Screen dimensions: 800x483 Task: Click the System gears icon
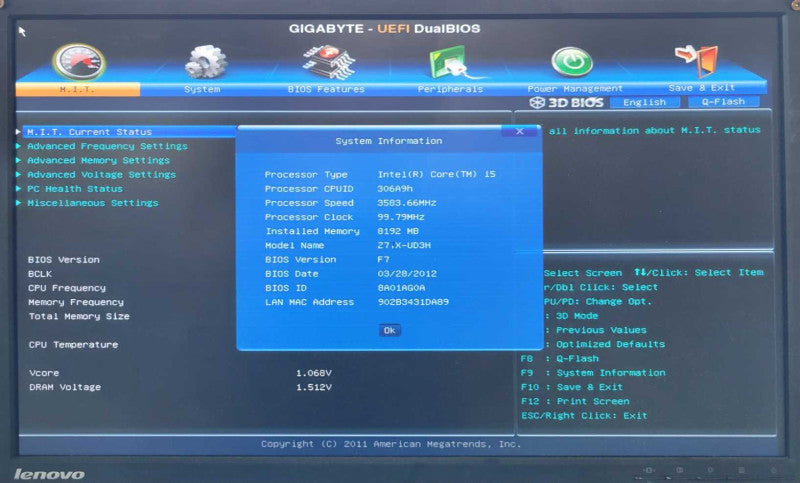(205, 62)
